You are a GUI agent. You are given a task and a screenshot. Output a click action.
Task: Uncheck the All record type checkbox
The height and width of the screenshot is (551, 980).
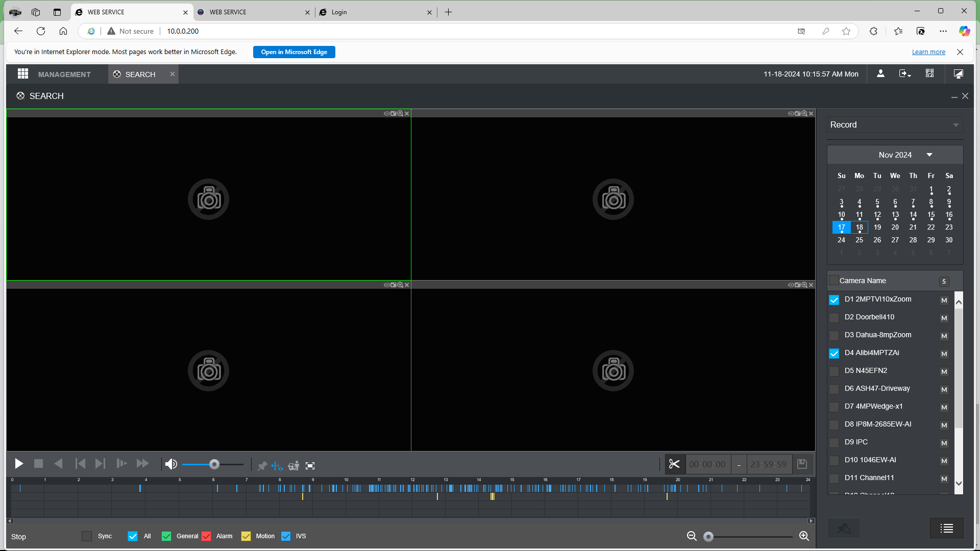click(x=133, y=536)
